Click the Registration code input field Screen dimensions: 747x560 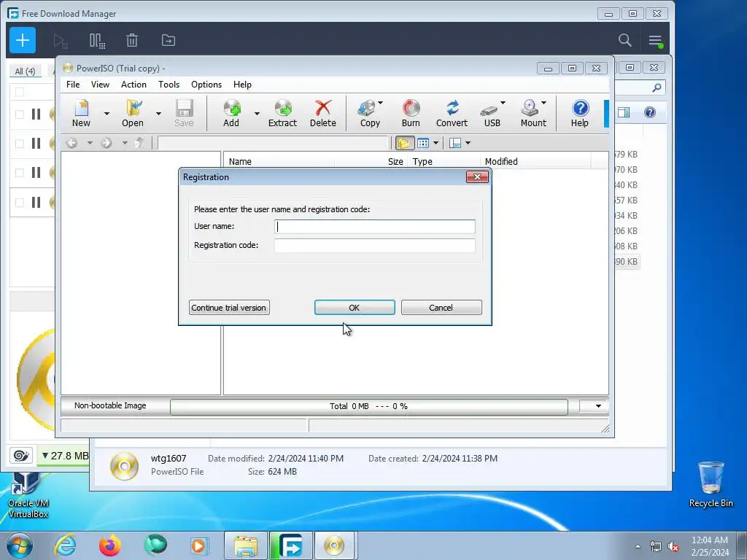tap(375, 246)
